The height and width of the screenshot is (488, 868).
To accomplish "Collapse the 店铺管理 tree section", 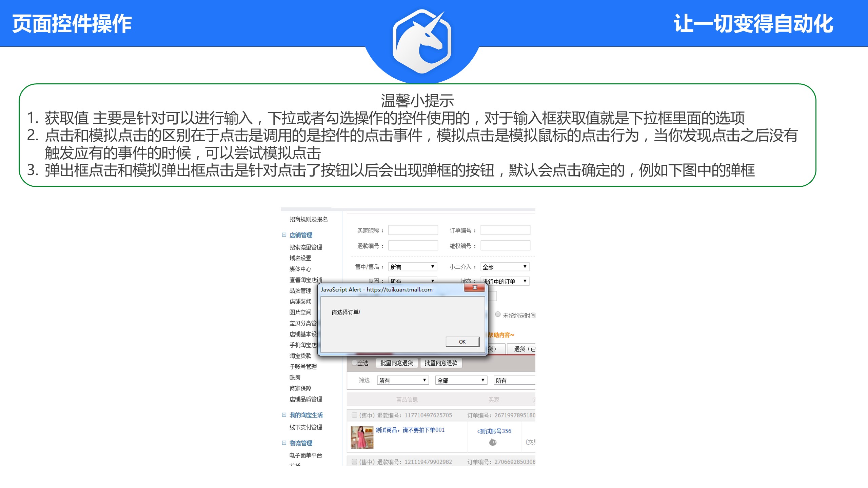I will click(284, 235).
